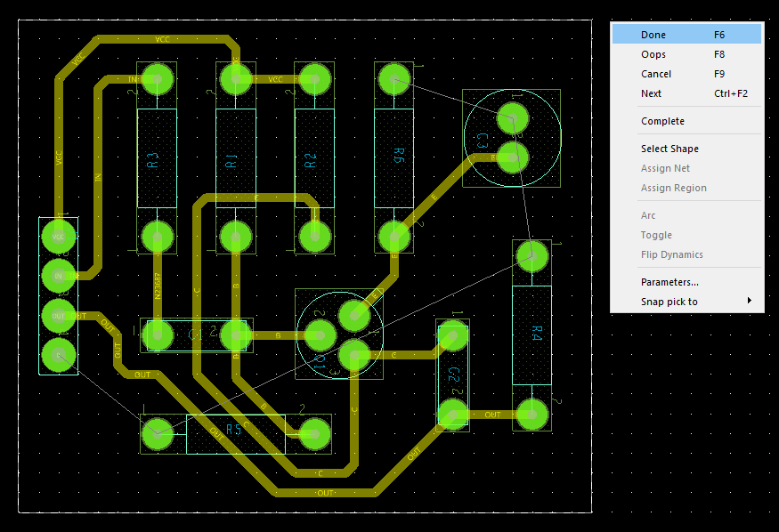Select the Complete menu entry
The height and width of the screenshot is (532, 779).
[x=686, y=121]
